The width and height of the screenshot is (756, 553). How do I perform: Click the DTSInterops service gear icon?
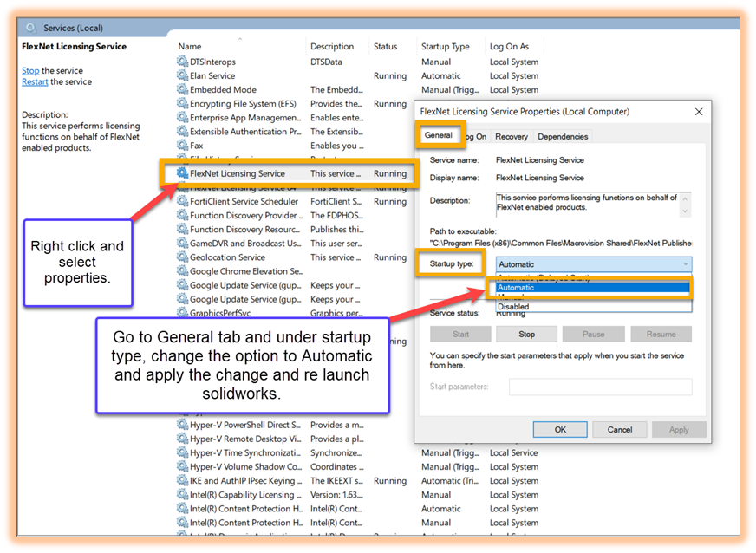[x=182, y=62]
